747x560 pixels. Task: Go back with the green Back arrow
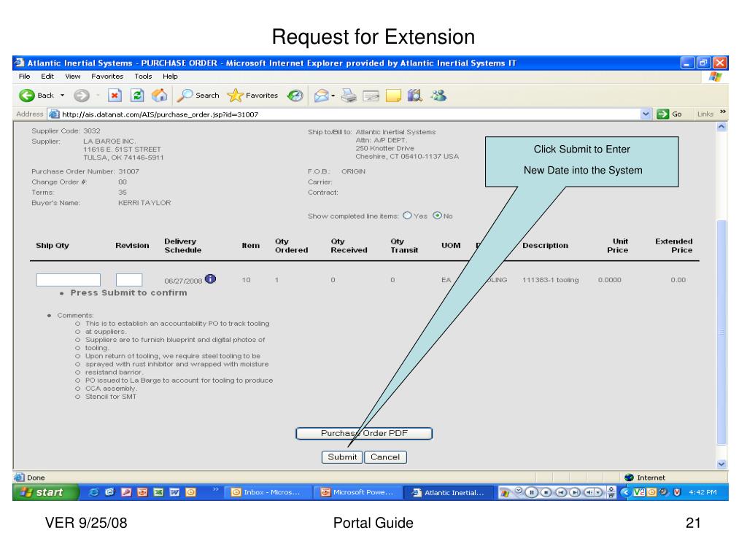(27, 96)
